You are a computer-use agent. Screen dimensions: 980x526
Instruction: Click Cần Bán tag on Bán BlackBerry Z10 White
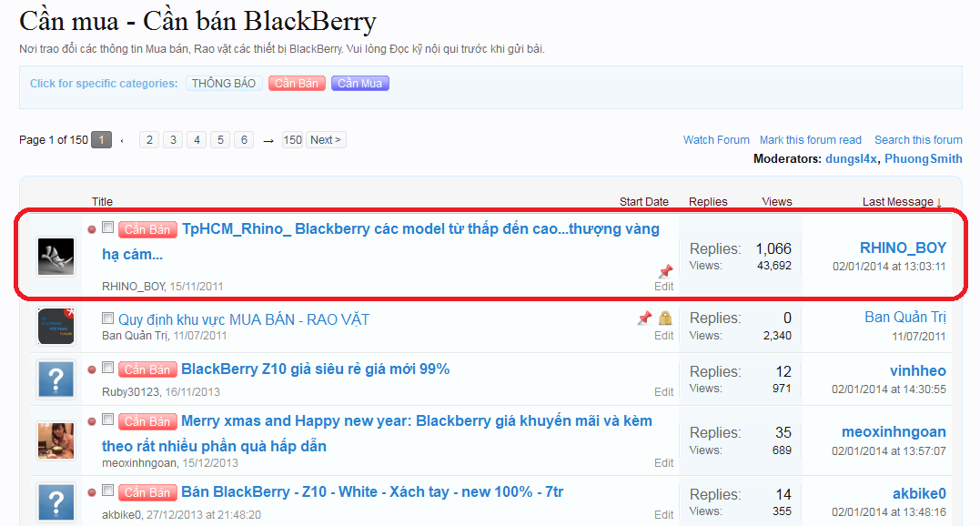pyautogui.click(x=147, y=493)
